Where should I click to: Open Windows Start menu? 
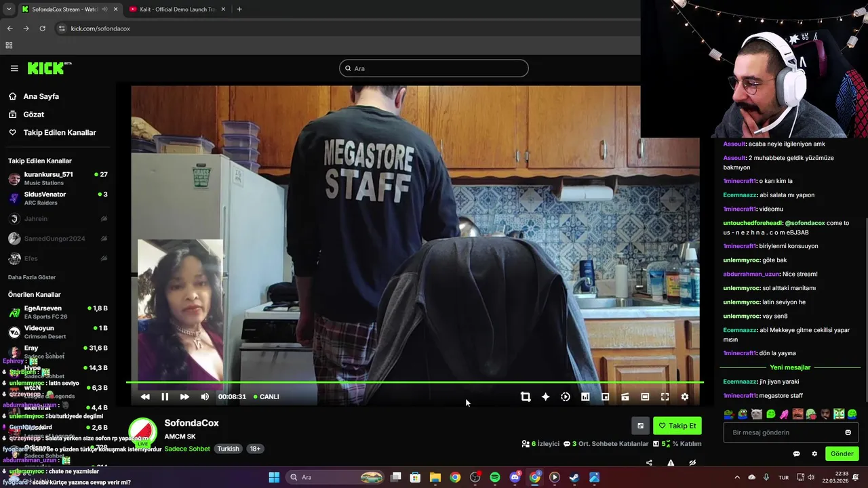274,477
